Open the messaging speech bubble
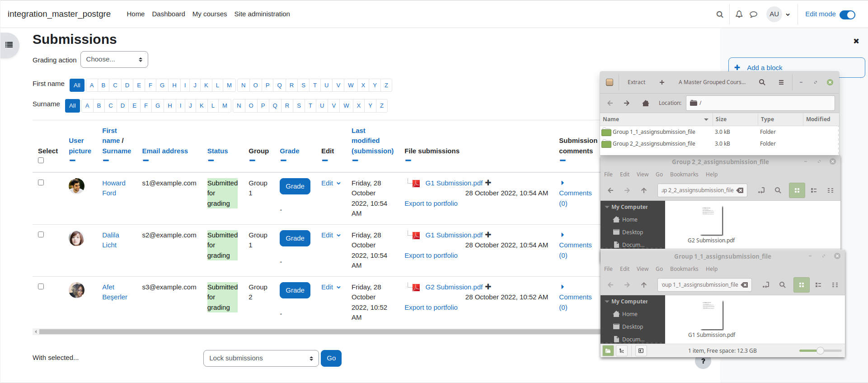The width and height of the screenshot is (868, 383). (x=753, y=14)
